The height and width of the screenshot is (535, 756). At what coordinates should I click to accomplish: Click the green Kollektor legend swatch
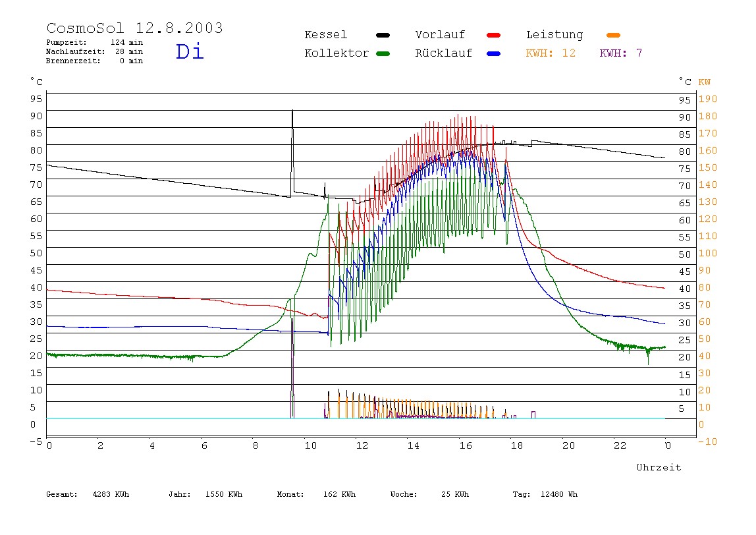[383, 53]
